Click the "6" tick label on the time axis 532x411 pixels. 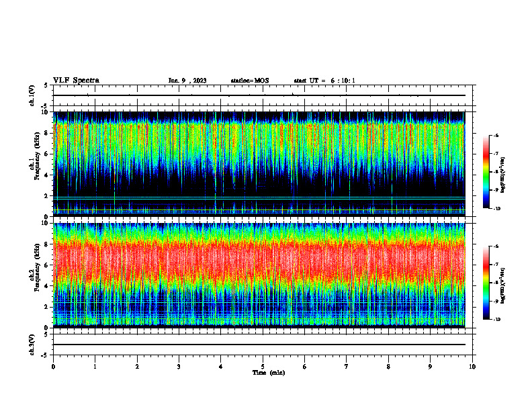[x=305, y=367]
